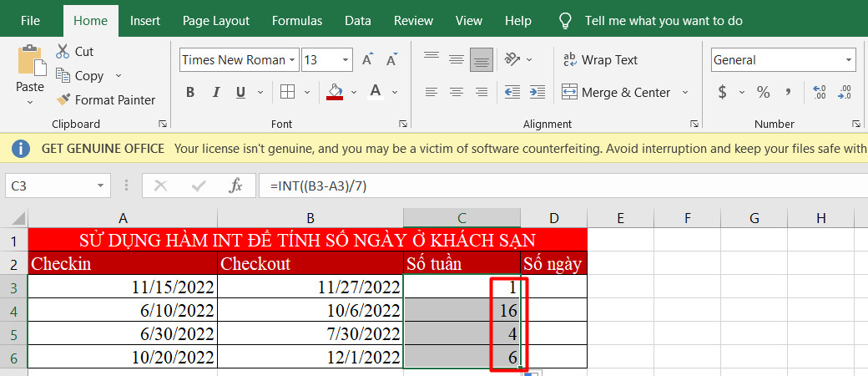Apply Comma Style format
Image resolution: width=868 pixels, height=376 pixels.
click(x=788, y=92)
